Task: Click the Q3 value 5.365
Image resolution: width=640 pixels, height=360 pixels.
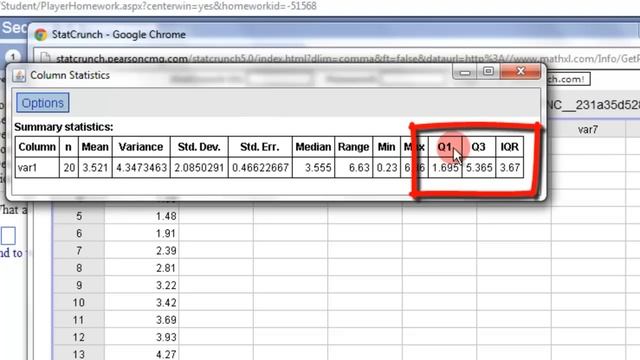Action: pos(478,168)
